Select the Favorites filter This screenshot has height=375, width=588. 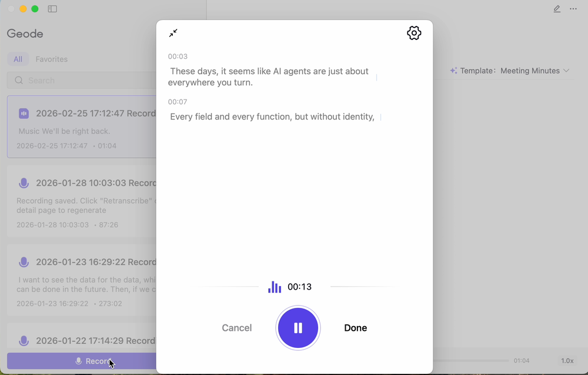pyautogui.click(x=52, y=59)
